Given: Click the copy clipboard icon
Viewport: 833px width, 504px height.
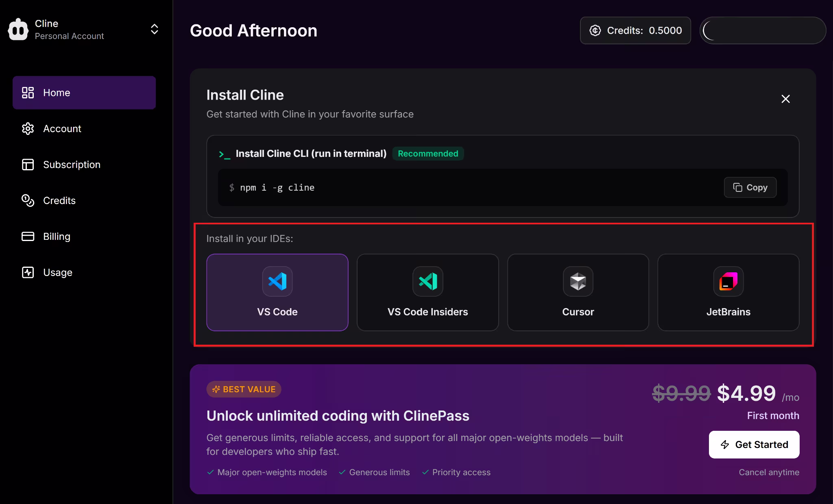Looking at the screenshot, I should [x=737, y=187].
